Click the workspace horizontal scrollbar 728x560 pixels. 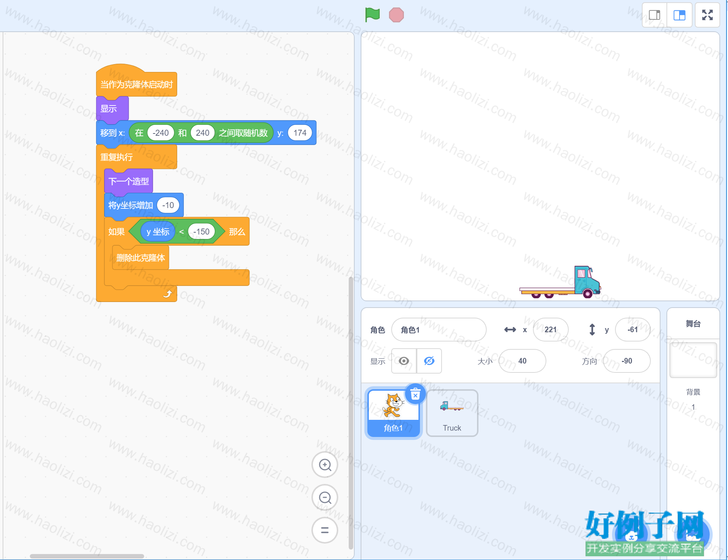point(87,556)
